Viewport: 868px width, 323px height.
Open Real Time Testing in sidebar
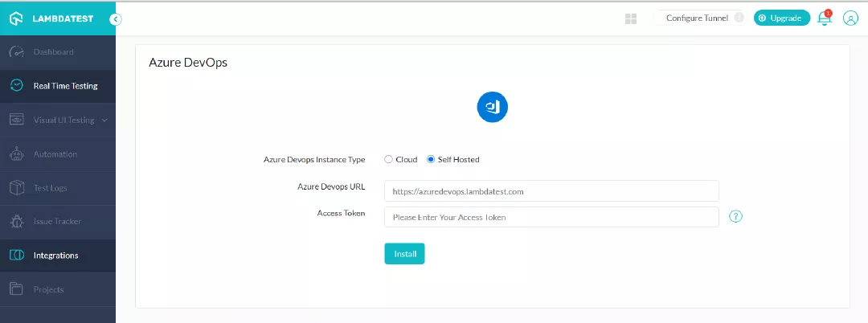pos(58,86)
